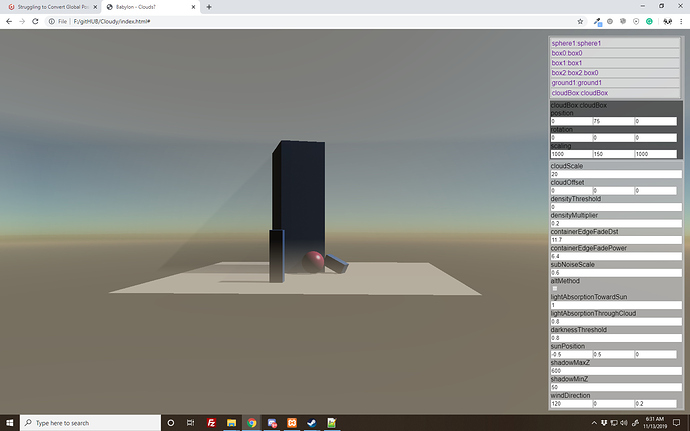Close the Babylon - Clouds tab
Image resolution: width=690 pixels, height=431 pixels.
193,7
